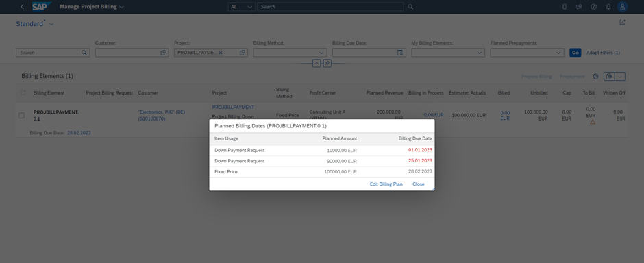Screen dimensions: 644x263
Task: Open table settings gear icon
Action: (595, 76)
